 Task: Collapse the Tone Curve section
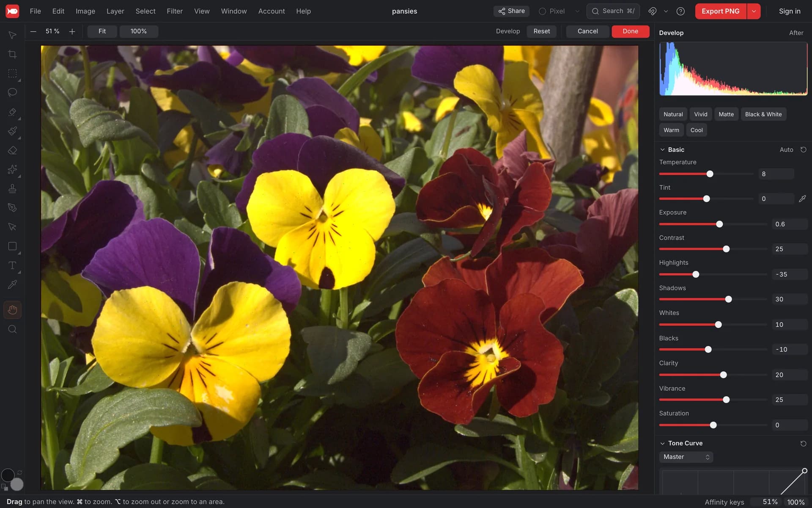(x=662, y=443)
